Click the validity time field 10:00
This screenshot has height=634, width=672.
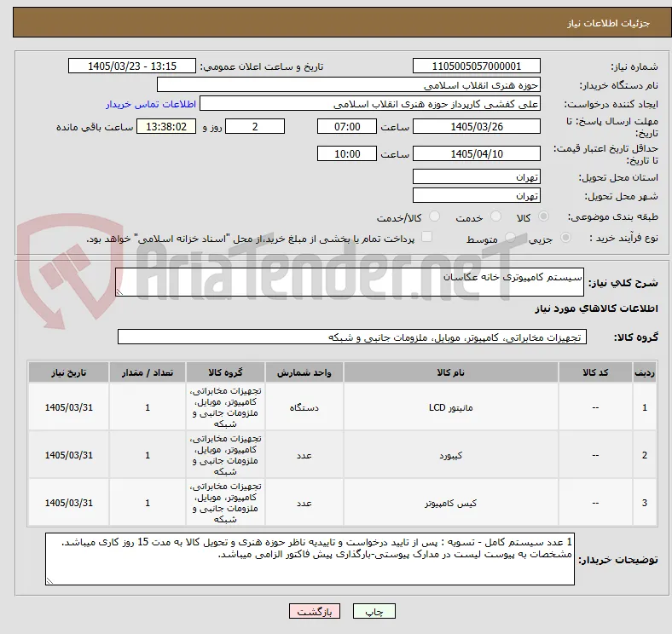point(347,153)
